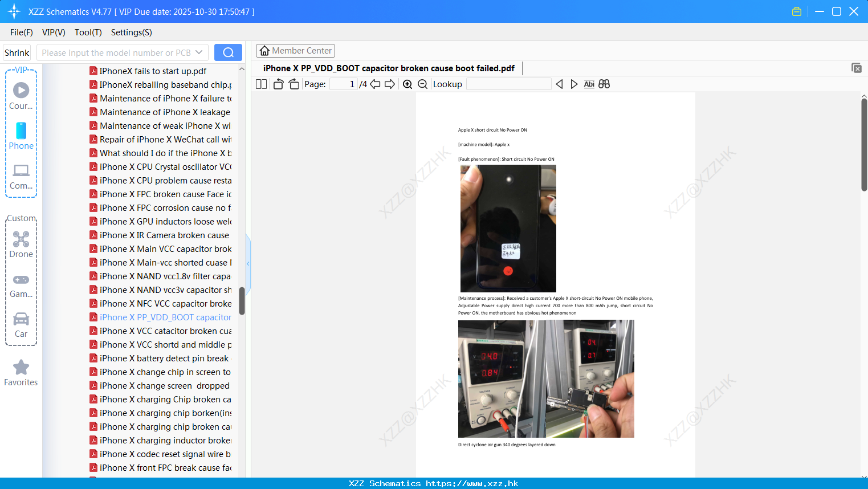Open 'iPhone X charging inductor broken' file
The image size is (868, 489).
(160, 441)
